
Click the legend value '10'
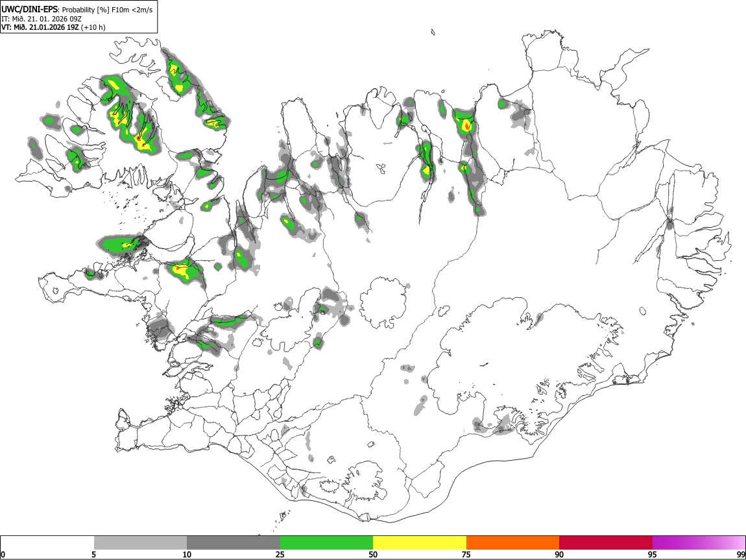[187, 554]
